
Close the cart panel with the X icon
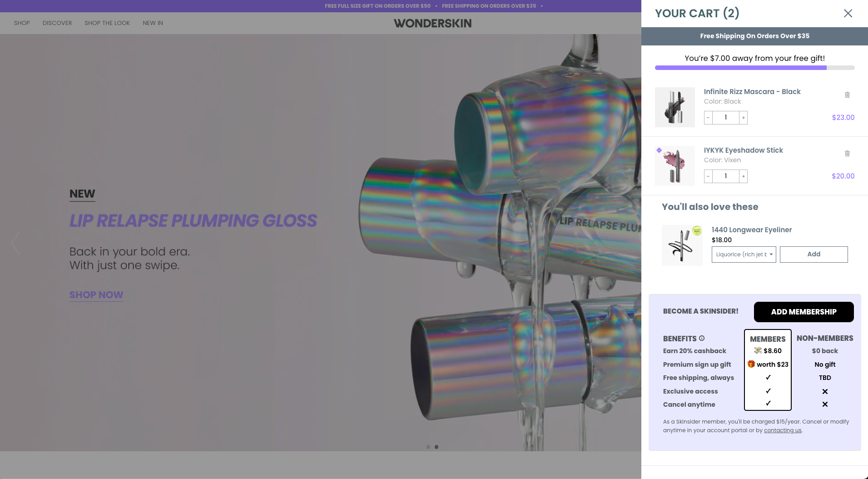848,13
